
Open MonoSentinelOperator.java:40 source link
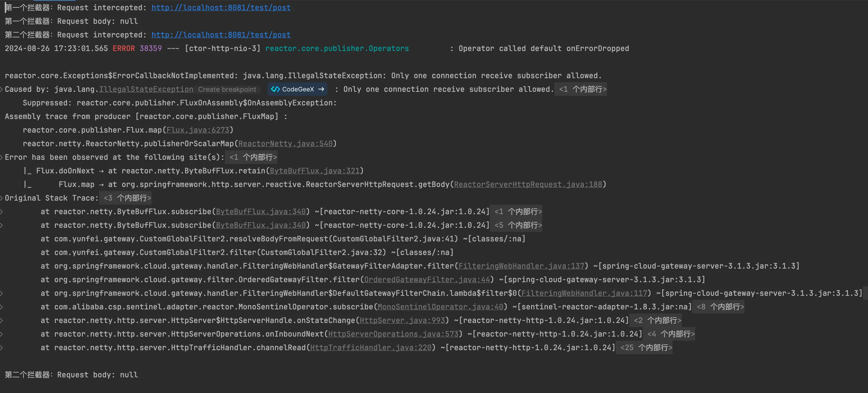[440, 307]
